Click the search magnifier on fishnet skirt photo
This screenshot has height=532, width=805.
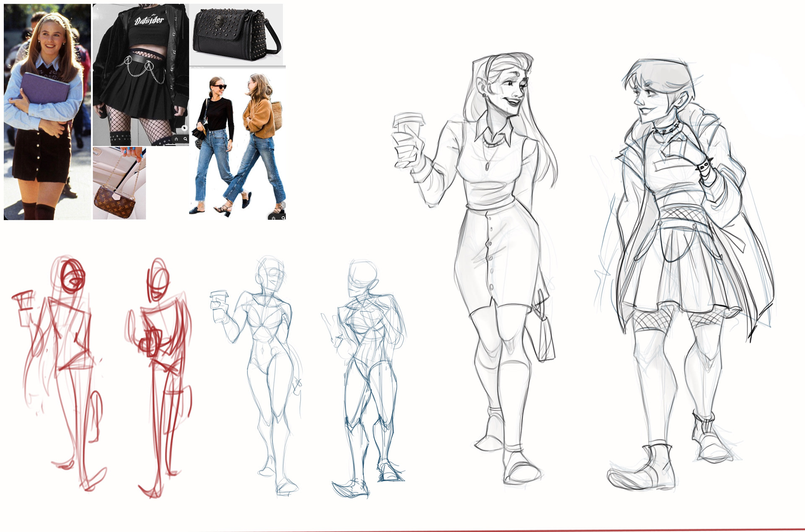pos(185,139)
